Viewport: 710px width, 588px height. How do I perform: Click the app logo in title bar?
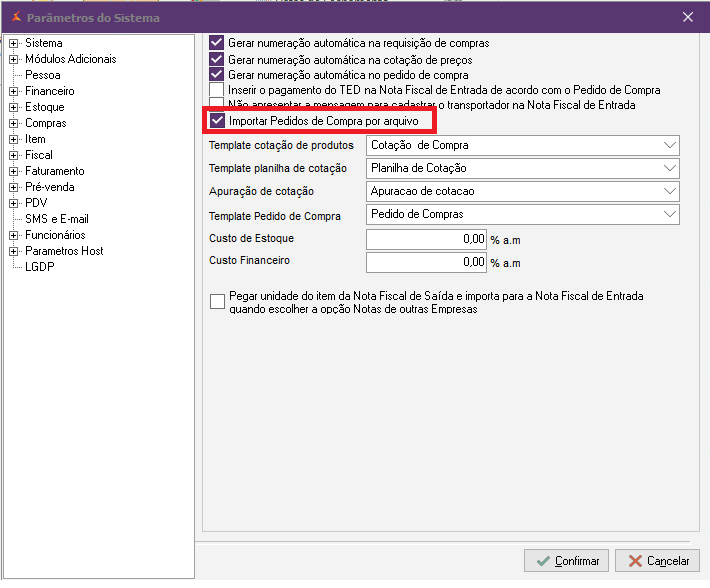[x=16, y=17]
